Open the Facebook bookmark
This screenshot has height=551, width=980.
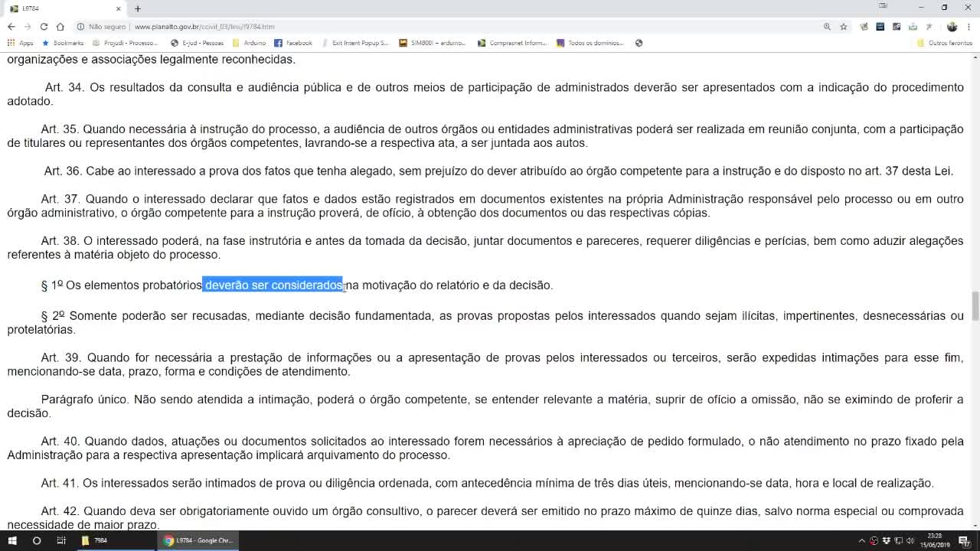(293, 43)
